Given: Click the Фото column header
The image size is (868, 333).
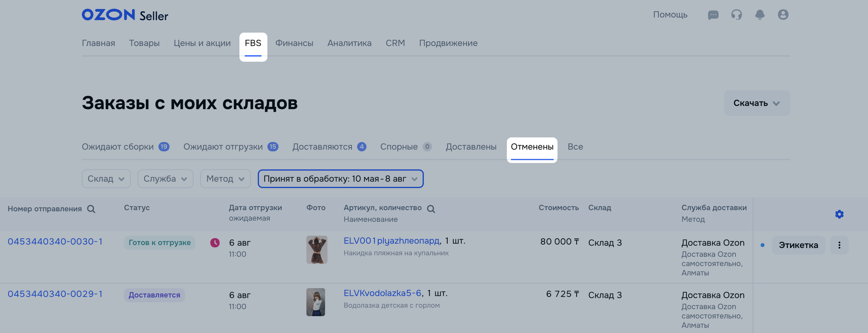Looking at the screenshot, I should 316,208.
